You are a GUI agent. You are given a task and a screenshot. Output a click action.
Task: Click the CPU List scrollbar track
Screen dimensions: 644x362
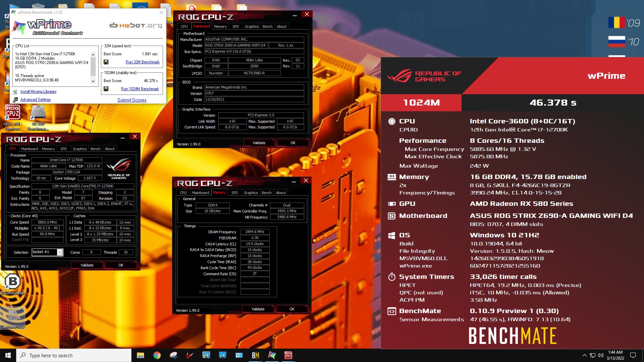pos(93,68)
